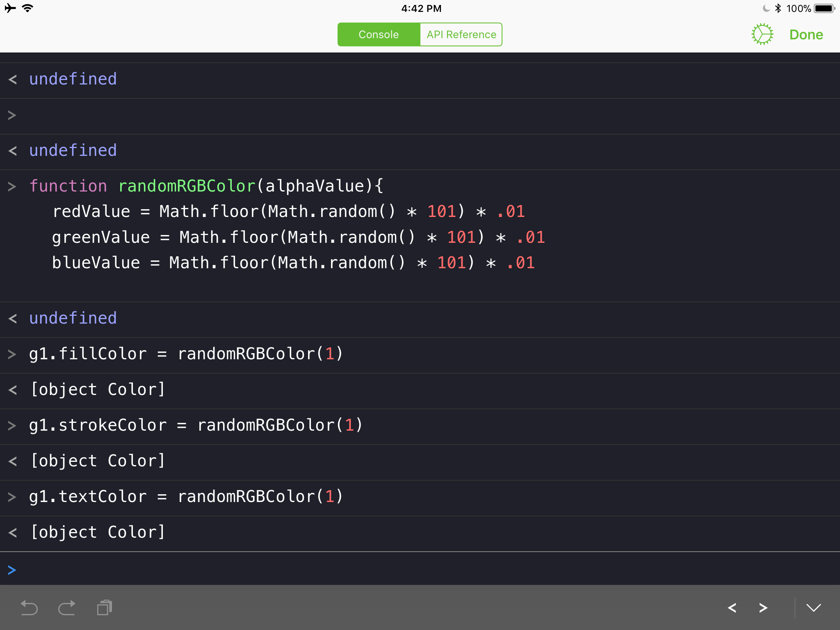The height and width of the screenshot is (630, 840).
Task: Tap the battery indicator icon
Action: [x=824, y=8]
